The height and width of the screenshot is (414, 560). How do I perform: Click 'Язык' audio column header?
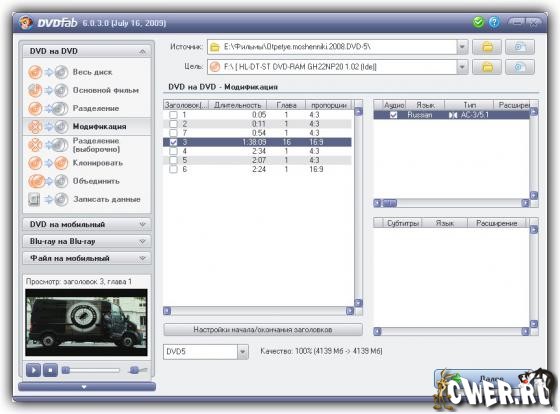point(425,105)
